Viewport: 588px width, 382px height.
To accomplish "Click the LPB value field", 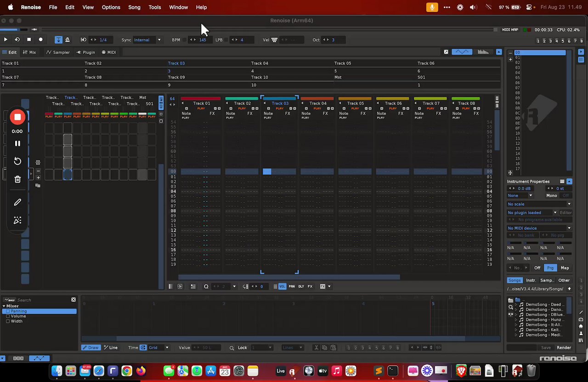I will pos(242,40).
